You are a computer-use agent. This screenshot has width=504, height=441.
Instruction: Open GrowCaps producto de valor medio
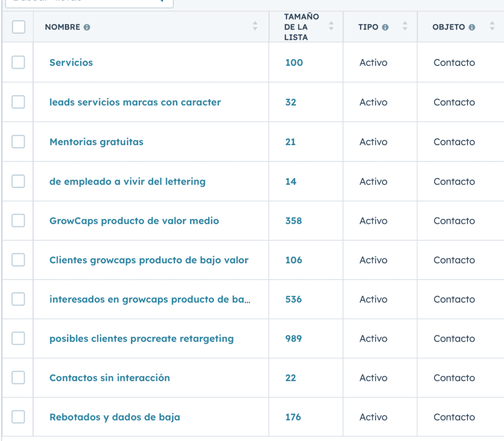tap(134, 221)
